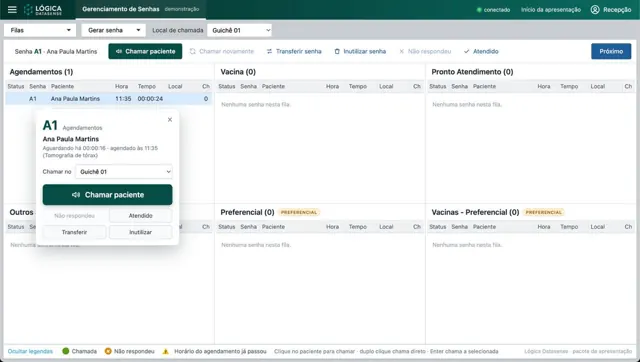Click the orange Não respondeu legend icon
Viewport: 640px width, 362px height.
tap(108, 351)
